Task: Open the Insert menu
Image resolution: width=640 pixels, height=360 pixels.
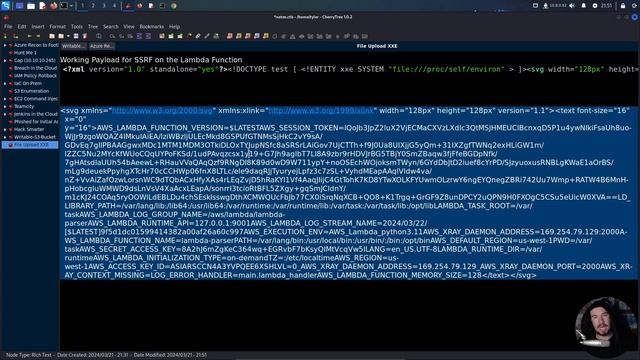Action: click(38, 27)
